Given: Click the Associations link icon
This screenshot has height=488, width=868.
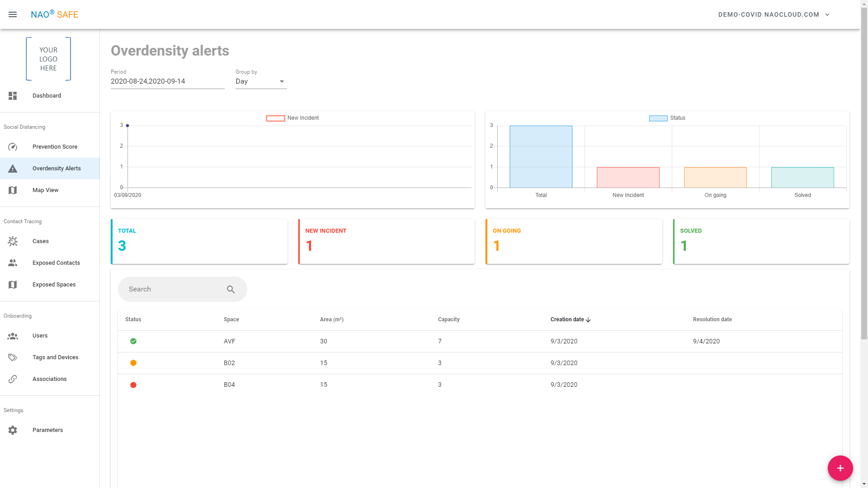Looking at the screenshot, I should [13, 379].
